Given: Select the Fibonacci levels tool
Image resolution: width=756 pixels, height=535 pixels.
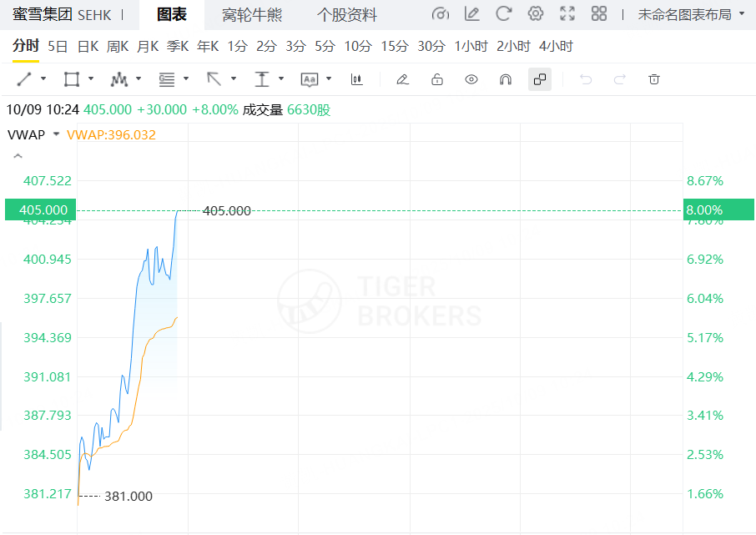Looking at the screenshot, I should 167,79.
